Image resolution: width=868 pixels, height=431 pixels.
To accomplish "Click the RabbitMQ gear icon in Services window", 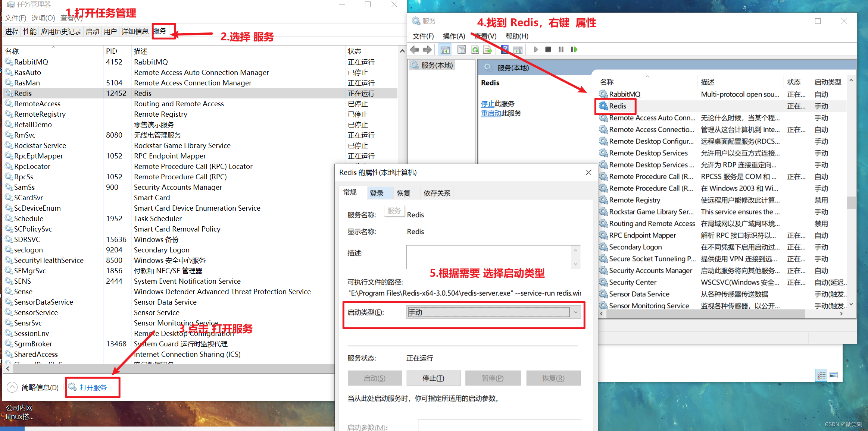I will coord(603,94).
